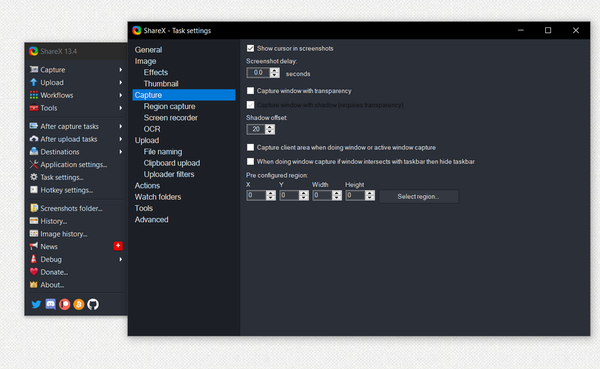Enable Capture window with transparency

(x=250, y=91)
